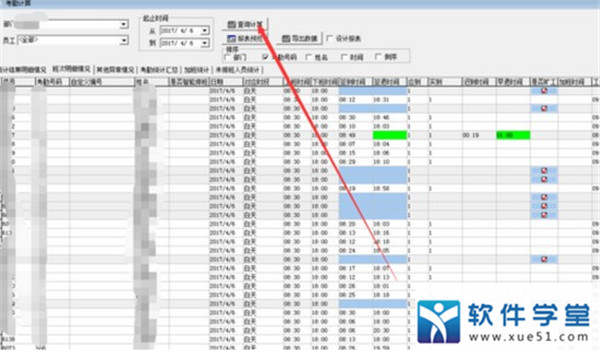Switch to the 其他异常情况 tab

click(x=115, y=70)
